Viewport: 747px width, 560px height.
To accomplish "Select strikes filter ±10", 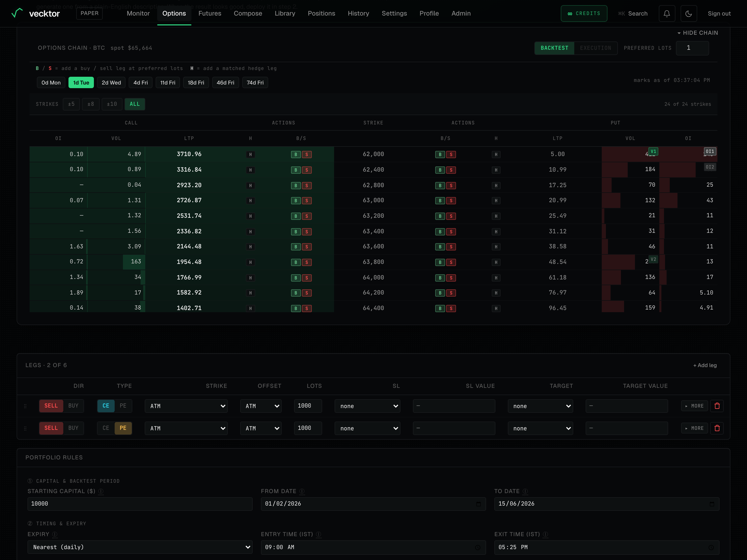I will [112, 104].
